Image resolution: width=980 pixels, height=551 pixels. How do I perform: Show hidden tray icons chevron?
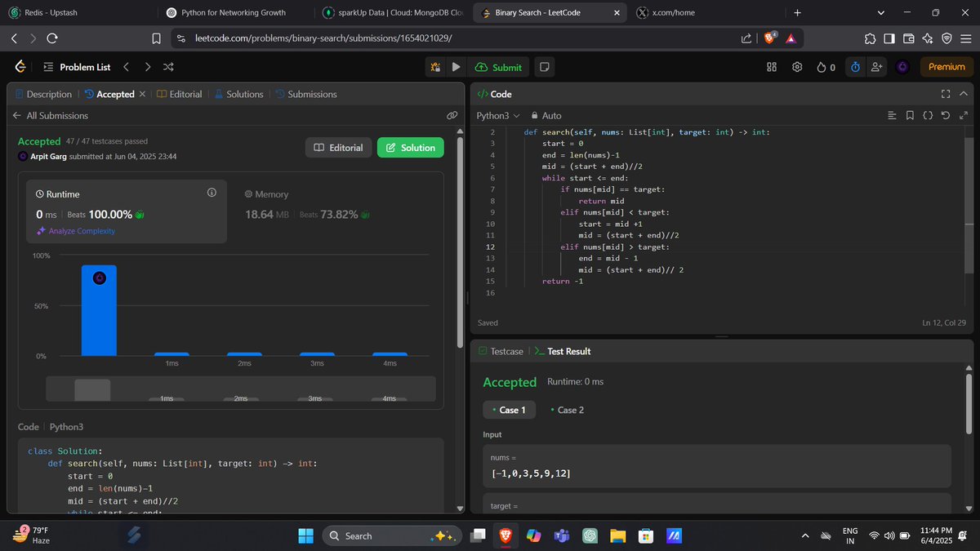click(x=805, y=535)
